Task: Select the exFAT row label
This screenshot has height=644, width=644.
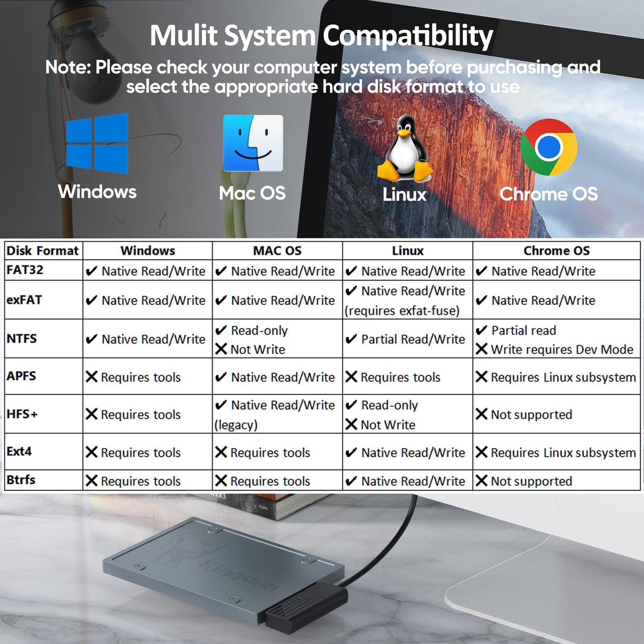Action: pyautogui.click(x=24, y=300)
